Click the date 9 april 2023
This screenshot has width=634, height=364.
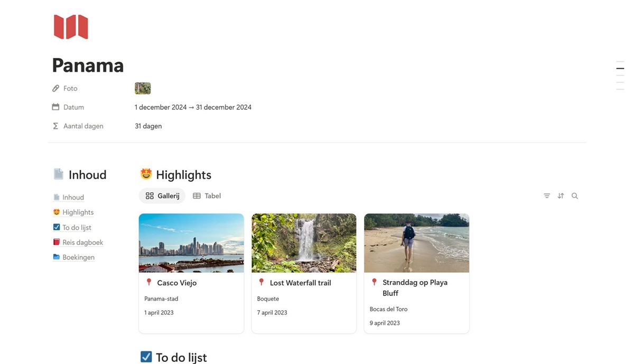click(385, 323)
